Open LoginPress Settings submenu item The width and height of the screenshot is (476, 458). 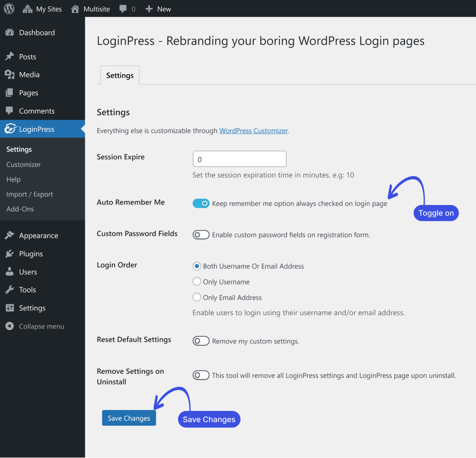click(x=19, y=149)
